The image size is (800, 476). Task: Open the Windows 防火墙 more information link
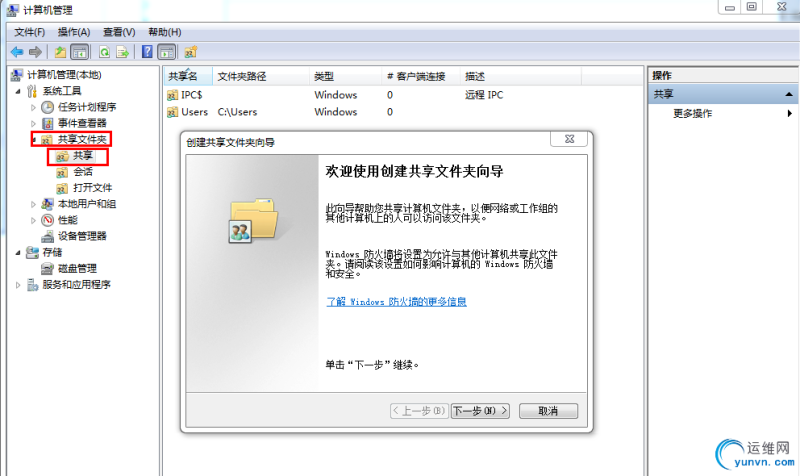click(396, 301)
